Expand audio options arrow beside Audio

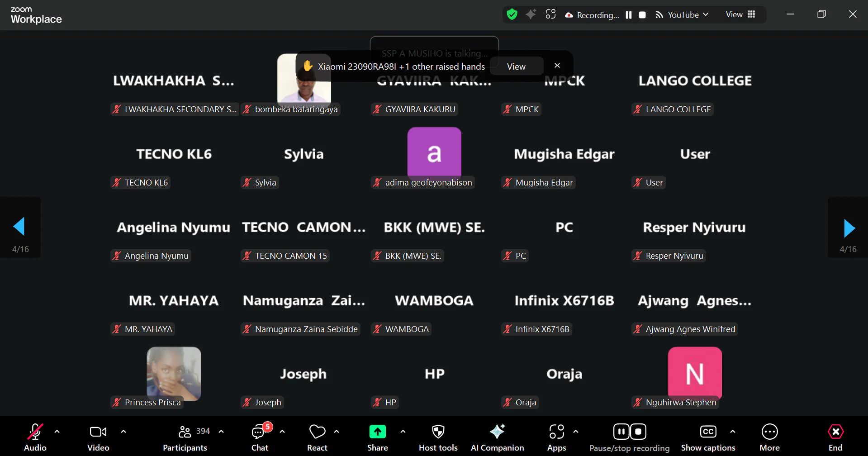[57, 432]
